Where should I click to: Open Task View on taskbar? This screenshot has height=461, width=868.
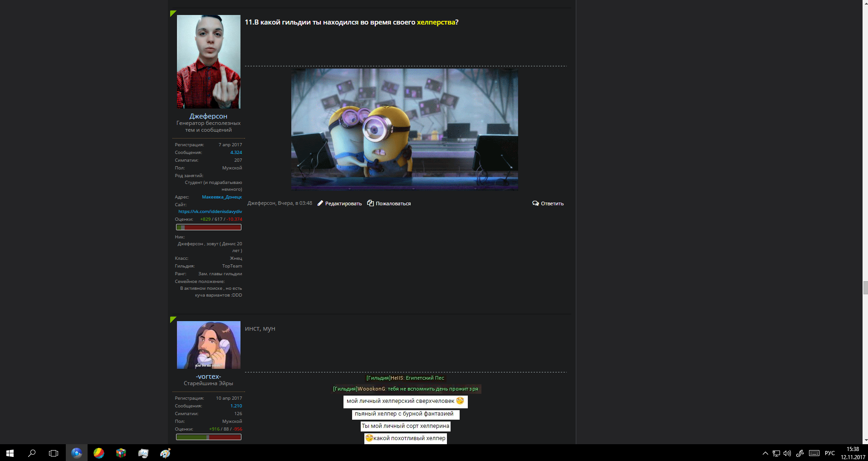tap(54, 453)
